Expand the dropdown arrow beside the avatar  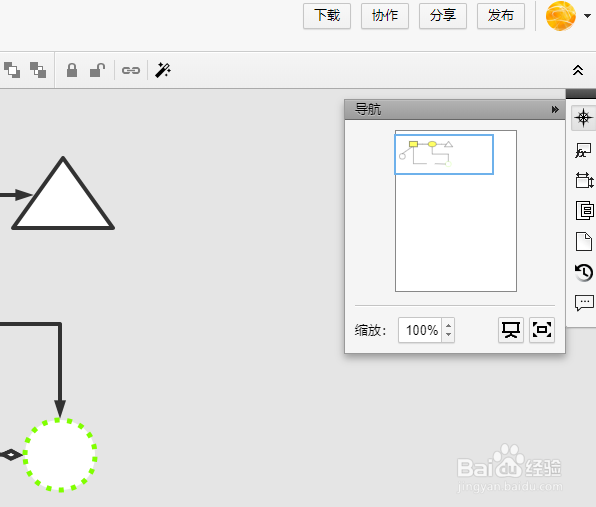pos(587,16)
